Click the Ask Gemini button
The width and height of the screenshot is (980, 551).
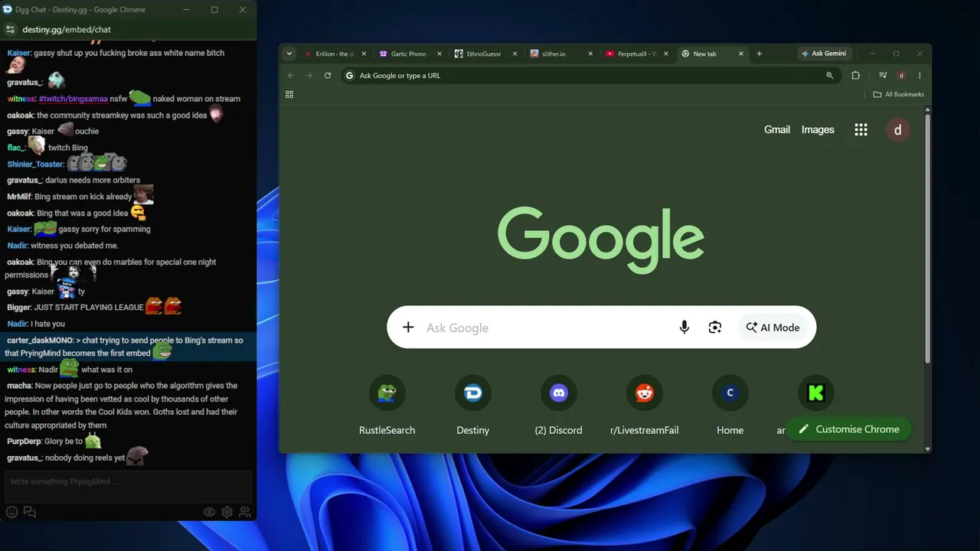tap(824, 54)
